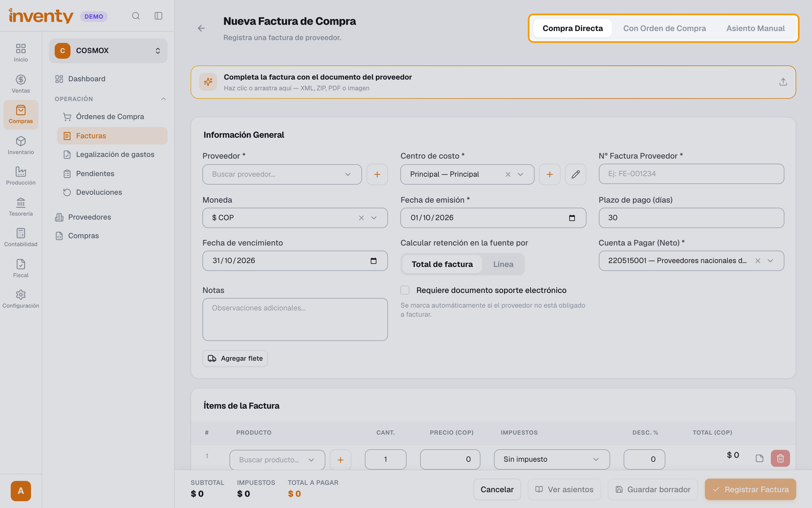Open the COSMOX company switcher
The width and height of the screenshot is (812, 508).
(108, 51)
